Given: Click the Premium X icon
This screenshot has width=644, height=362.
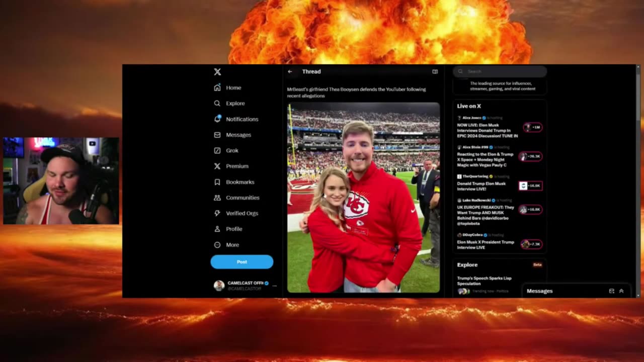Looking at the screenshot, I should 217,166.
